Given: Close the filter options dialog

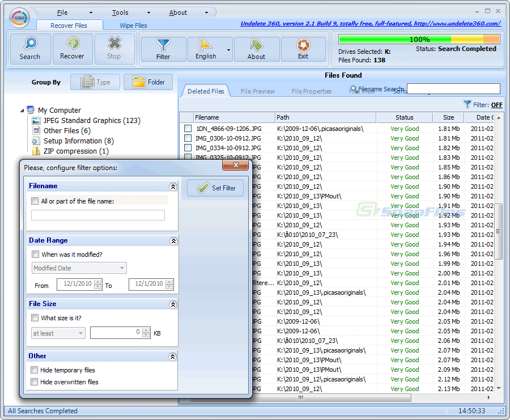Looking at the screenshot, I should tap(236, 165).
